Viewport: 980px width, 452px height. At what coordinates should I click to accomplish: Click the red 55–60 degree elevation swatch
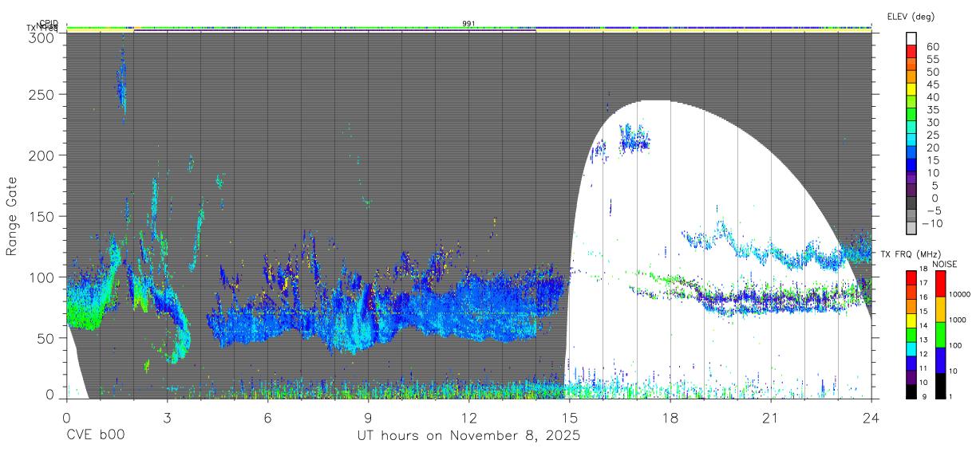(x=911, y=52)
